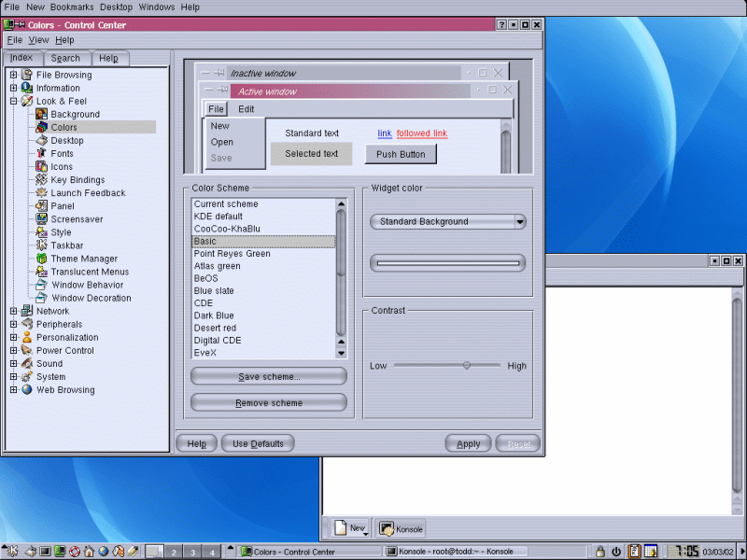Click the Konsole button in the background window
The width and height of the screenshot is (747, 560).
(x=402, y=528)
